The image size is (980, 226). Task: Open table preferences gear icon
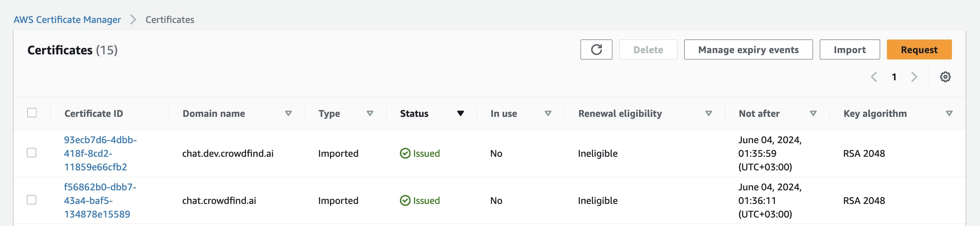(x=945, y=77)
